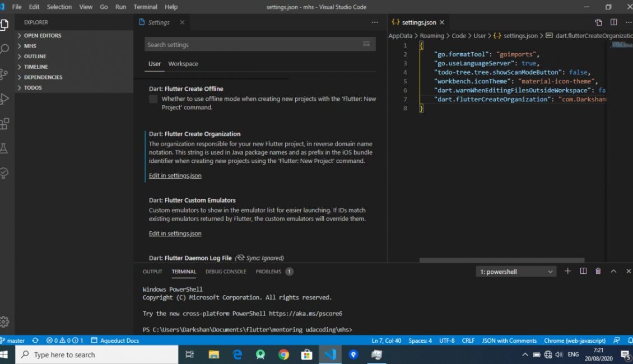Image resolution: width=633 pixels, height=364 pixels.
Task: Open Chrome from the taskbar
Action: [x=283, y=354]
